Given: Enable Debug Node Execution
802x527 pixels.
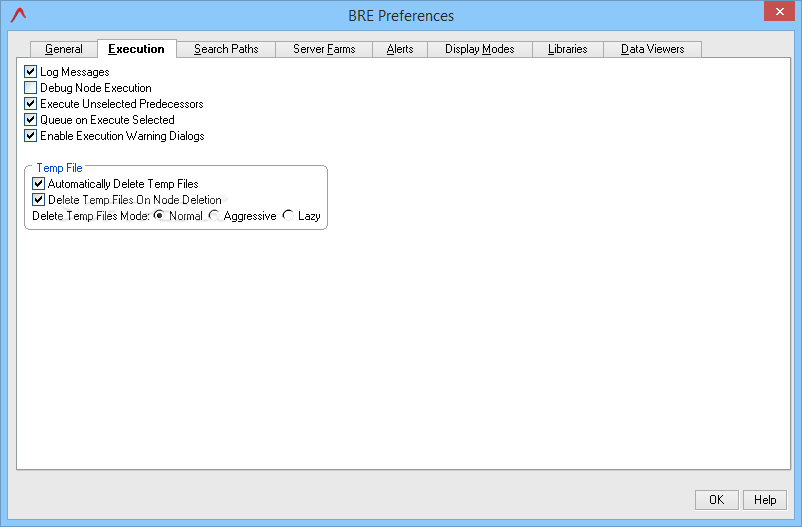Looking at the screenshot, I should point(31,87).
